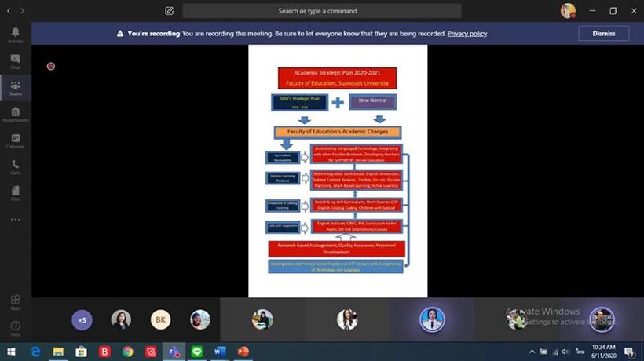Open Google Chrome from the taskbar
The image size is (644, 361).
pyautogui.click(x=128, y=352)
